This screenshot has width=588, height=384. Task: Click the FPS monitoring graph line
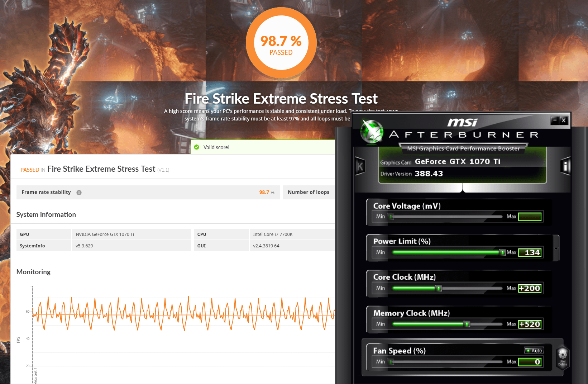183,313
